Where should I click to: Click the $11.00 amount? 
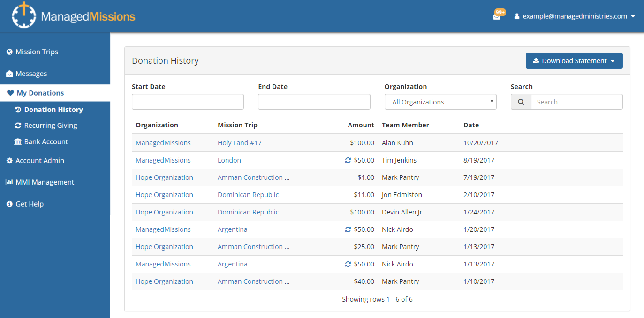click(364, 195)
